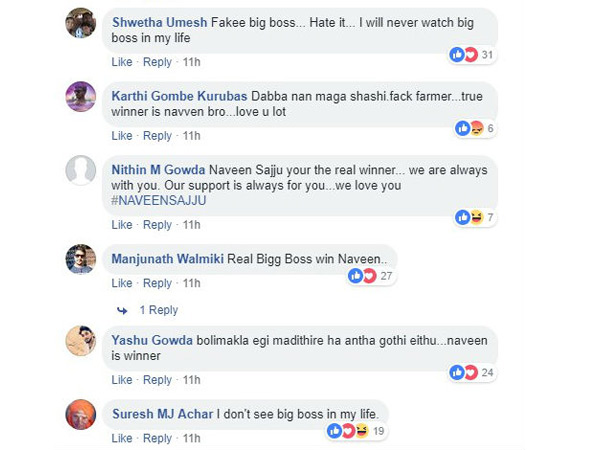Like Suresh MJ Achar's comment
This screenshot has width=600, height=450.
click(x=122, y=438)
